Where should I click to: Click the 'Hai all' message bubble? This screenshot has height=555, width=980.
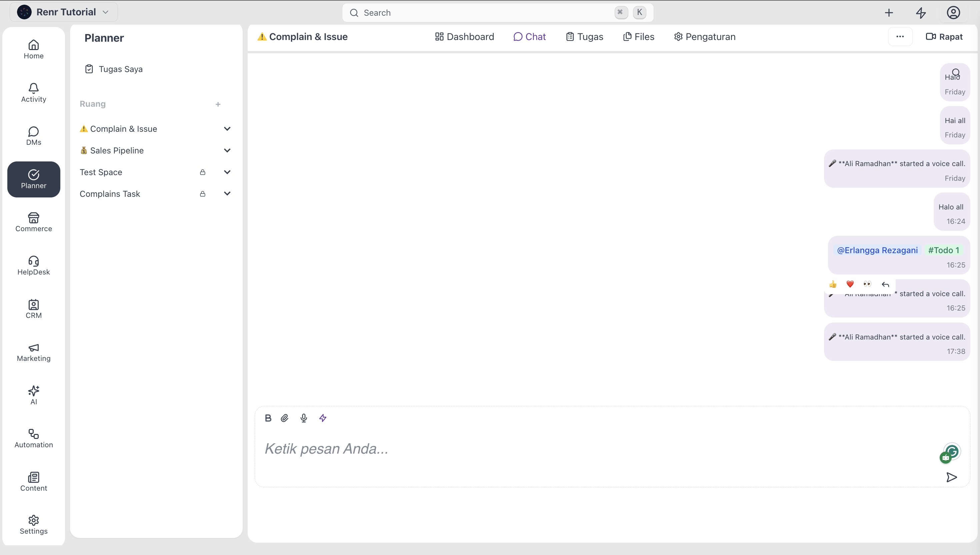pos(954,125)
